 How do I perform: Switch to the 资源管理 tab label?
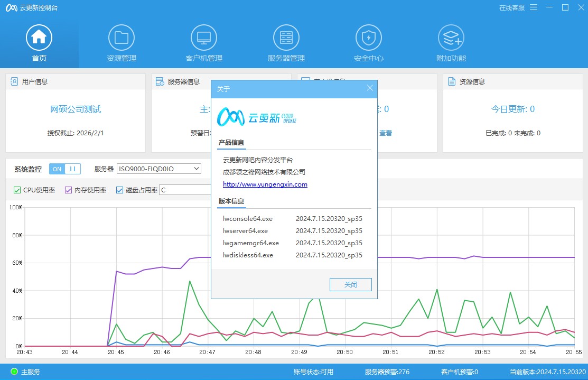pyautogui.click(x=122, y=58)
